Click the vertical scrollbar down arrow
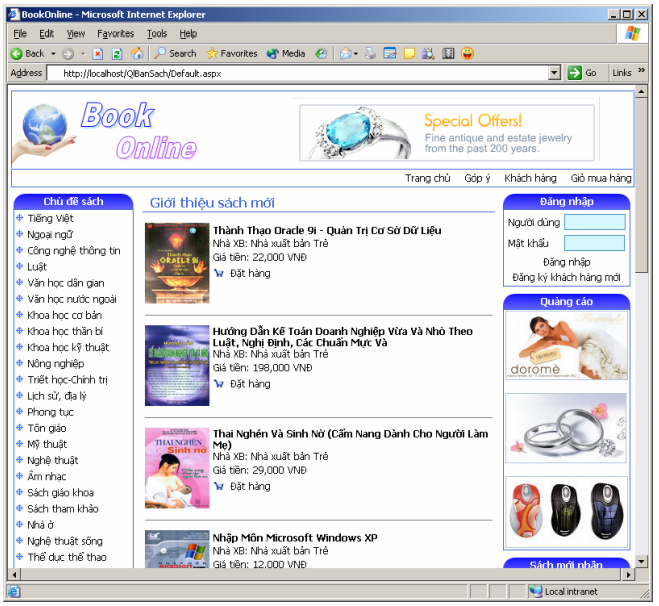659x606 pixels. click(x=641, y=561)
